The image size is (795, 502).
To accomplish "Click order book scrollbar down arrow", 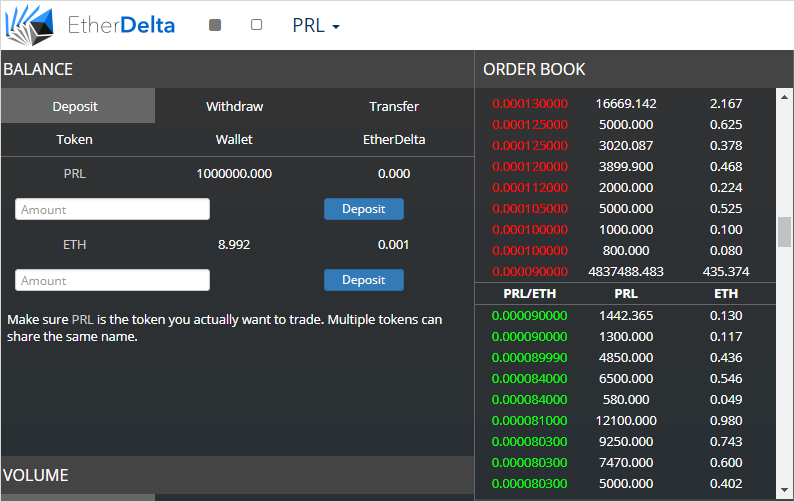I will [x=784, y=490].
